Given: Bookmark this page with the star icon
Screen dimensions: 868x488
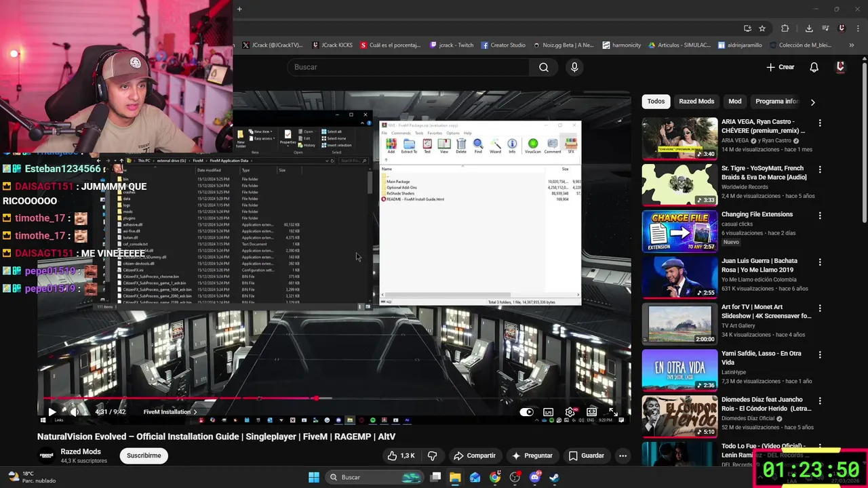Looking at the screenshot, I should [x=762, y=28].
